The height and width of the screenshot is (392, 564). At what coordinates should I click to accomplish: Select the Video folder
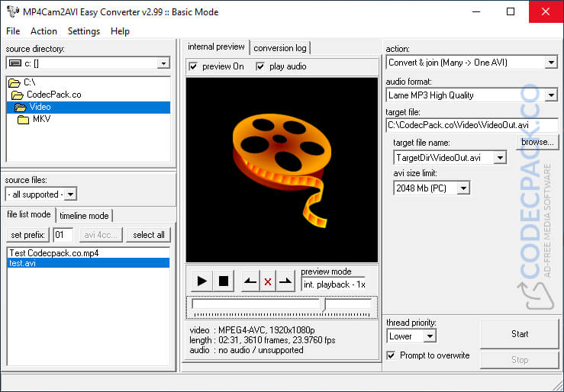[x=88, y=107]
